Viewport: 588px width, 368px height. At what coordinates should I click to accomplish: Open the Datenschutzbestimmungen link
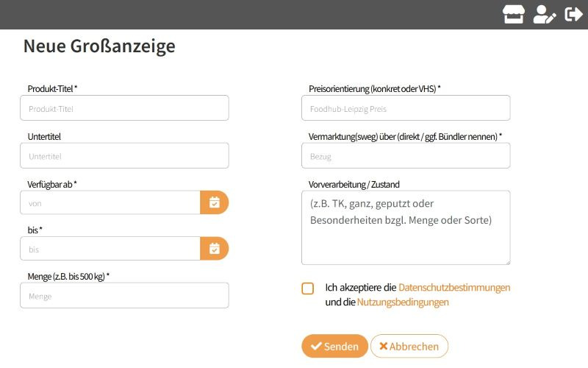454,287
